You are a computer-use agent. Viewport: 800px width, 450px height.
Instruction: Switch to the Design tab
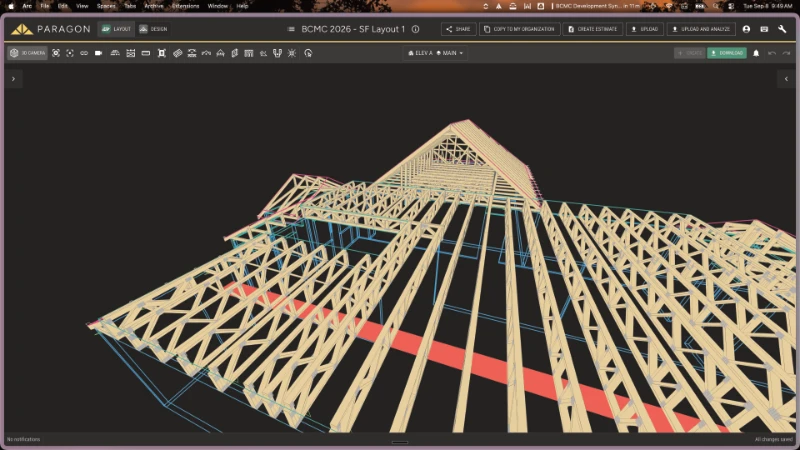point(154,29)
